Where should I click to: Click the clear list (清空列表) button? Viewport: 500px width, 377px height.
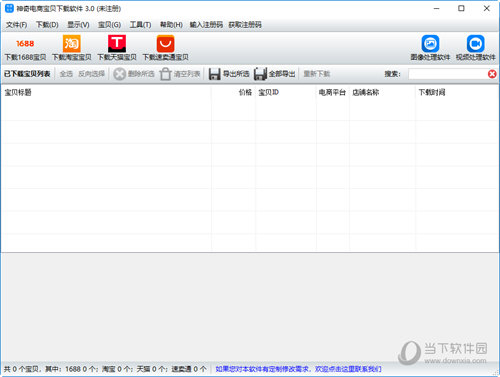(180, 74)
